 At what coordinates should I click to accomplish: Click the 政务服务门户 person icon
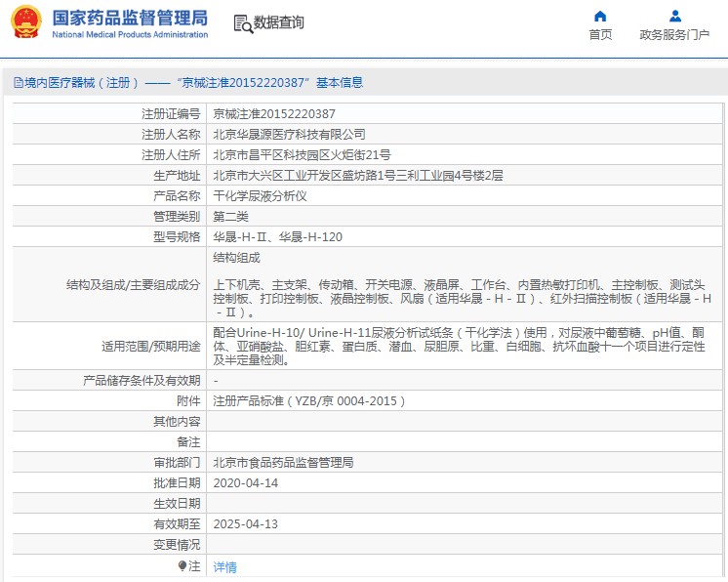pyautogui.click(x=674, y=16)
